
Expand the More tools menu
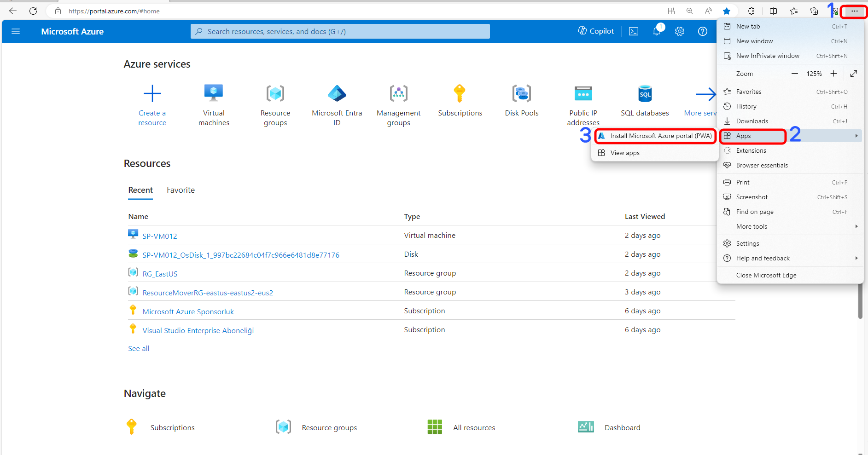point(751,226)
